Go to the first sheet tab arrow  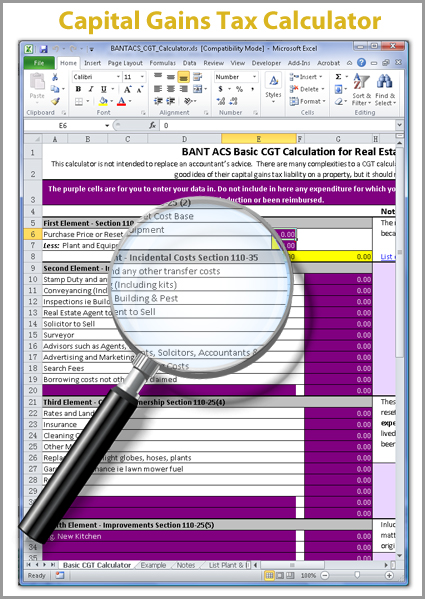point(29,565)
